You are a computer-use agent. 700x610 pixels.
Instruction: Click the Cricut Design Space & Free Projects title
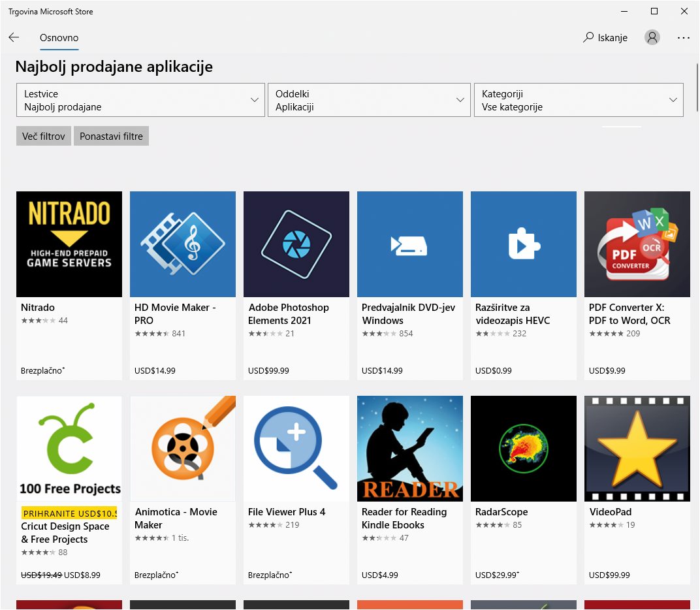[65, 533]
